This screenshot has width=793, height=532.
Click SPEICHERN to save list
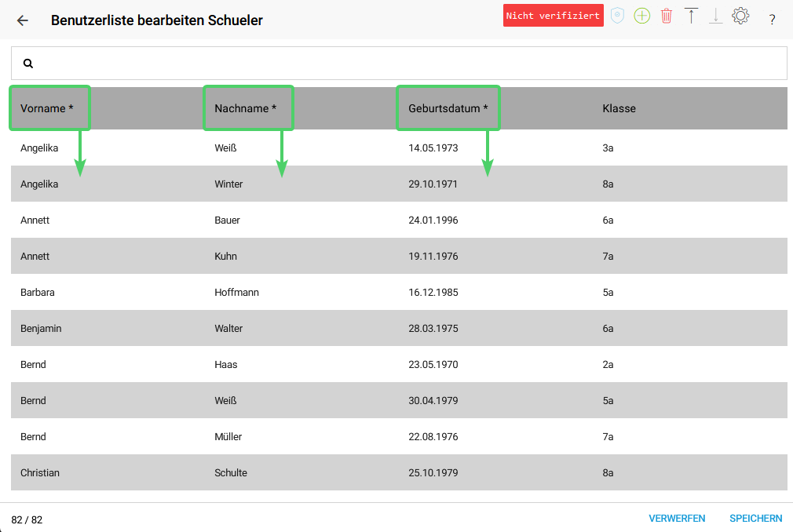755,519
